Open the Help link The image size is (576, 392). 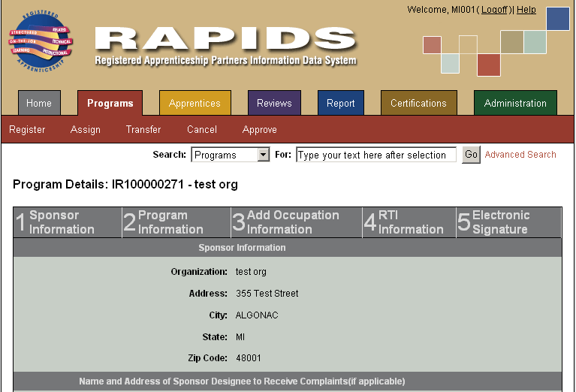526,10
